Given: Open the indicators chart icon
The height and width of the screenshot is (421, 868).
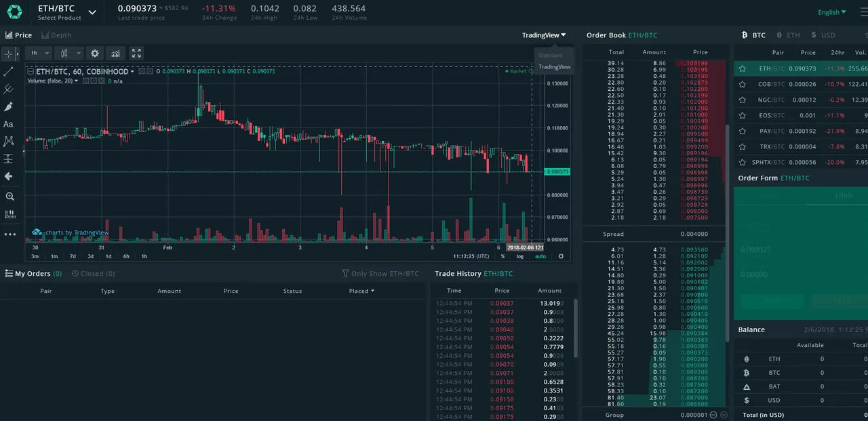Looking at the screenshot, I should [x=115, y=53].
